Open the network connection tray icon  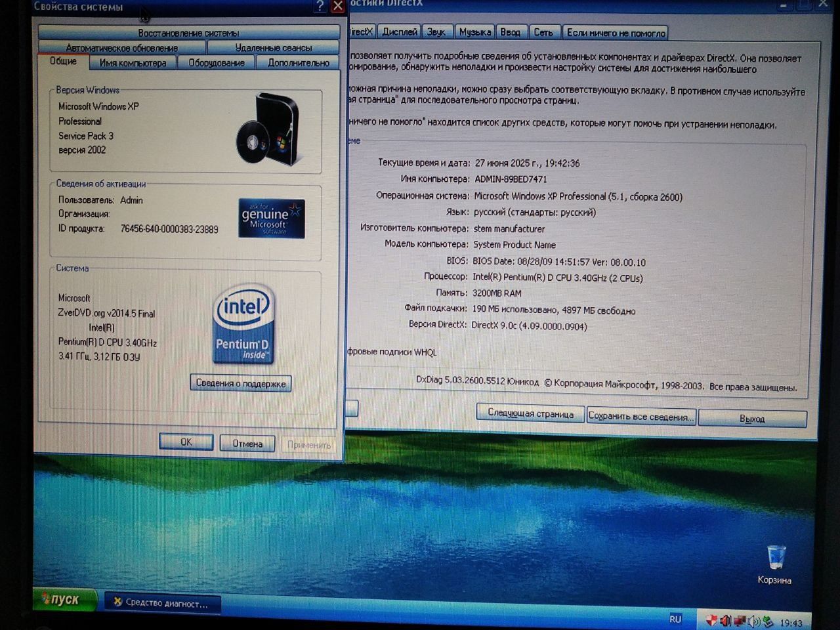740,621
